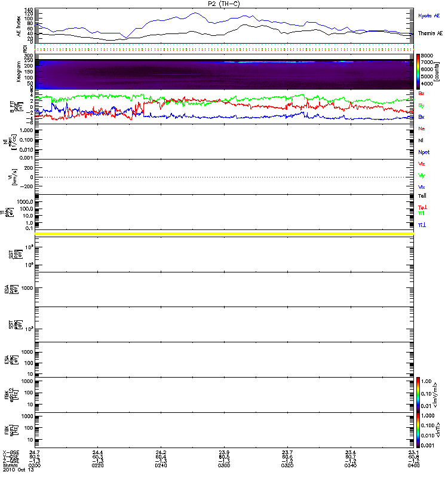Screen dimensions: 448x478
Task: Click the '0200' time axis label
Action: tap(35, 465)
